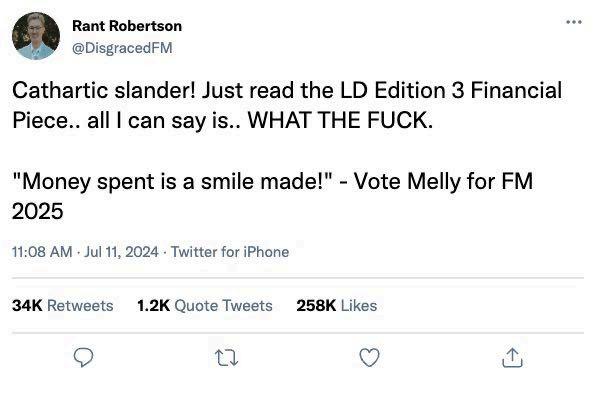Like the tweet with the heart icon
Image resolution: width=596 pixels, height=394 pixels.
click(x=369, y=358)
